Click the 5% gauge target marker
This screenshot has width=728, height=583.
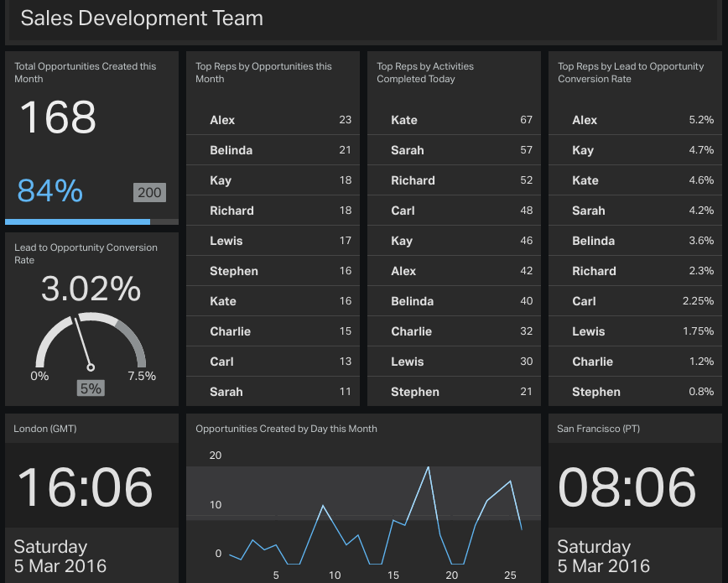(x=91, y=388)
